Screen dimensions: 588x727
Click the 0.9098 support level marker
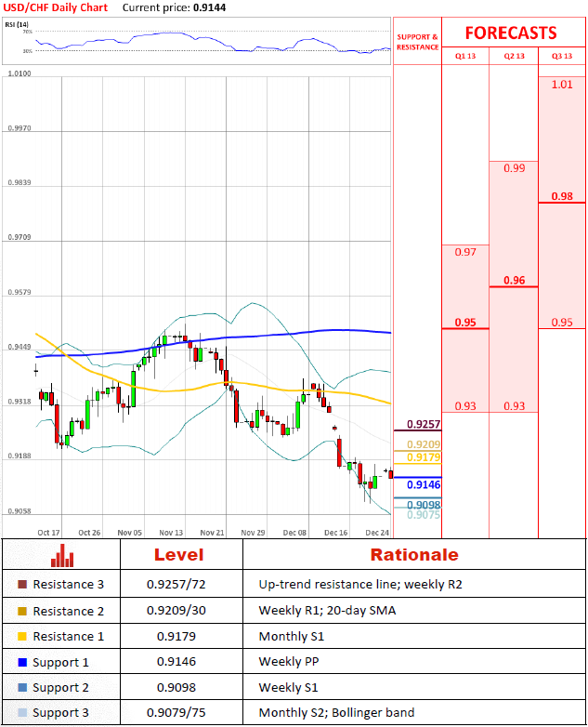[424, 505]
